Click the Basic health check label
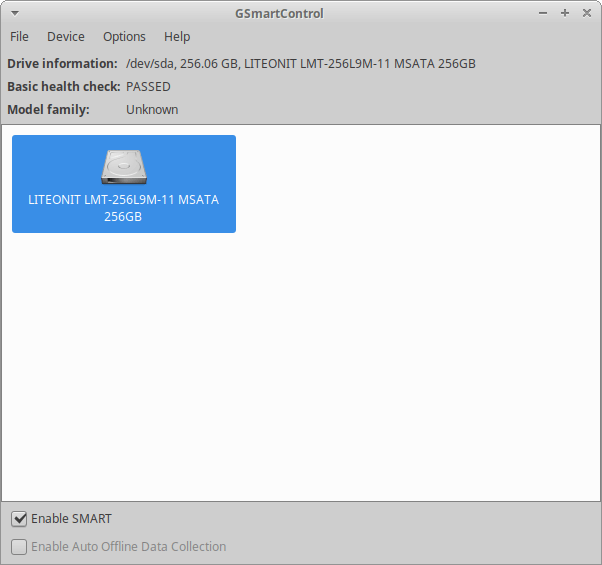Viewport: 602px width, 565px height. point(64,87)
